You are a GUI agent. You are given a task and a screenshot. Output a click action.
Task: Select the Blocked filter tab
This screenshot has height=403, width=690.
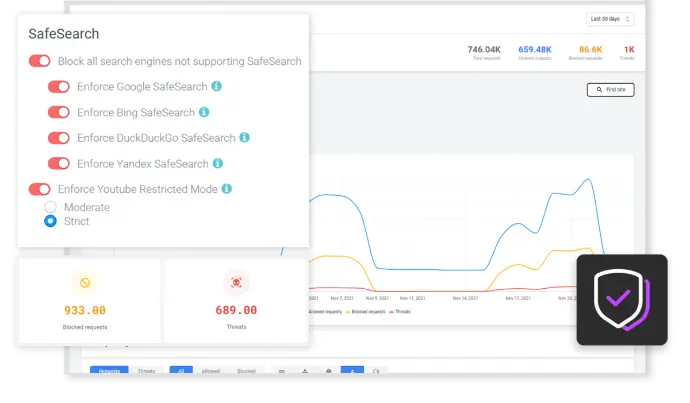pos(246,371)
